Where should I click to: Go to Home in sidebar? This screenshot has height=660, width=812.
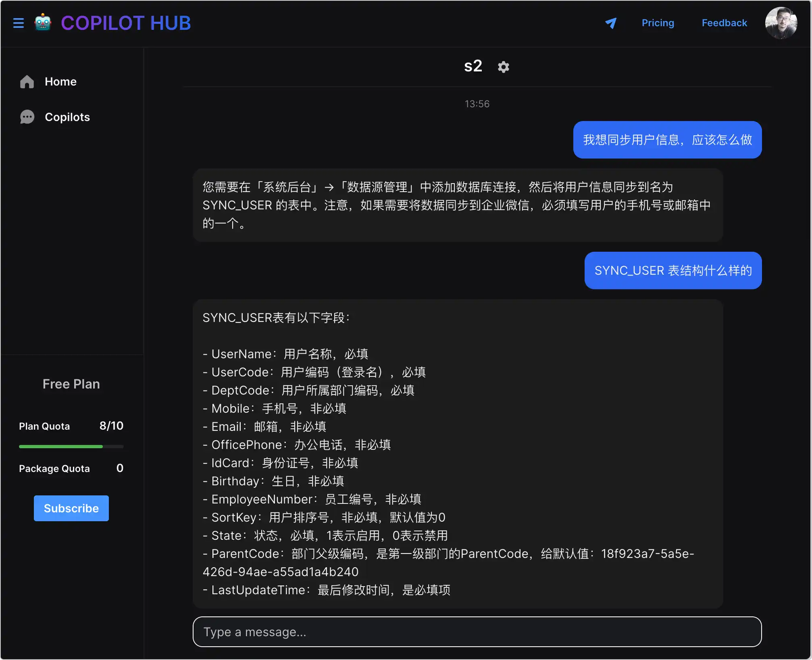click(60, 81)
